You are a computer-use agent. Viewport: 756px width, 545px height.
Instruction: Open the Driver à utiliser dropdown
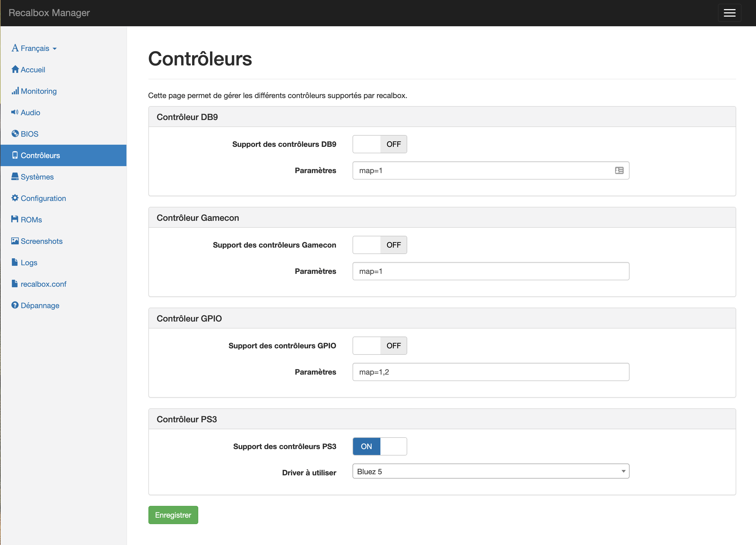(x=491, y=471)
